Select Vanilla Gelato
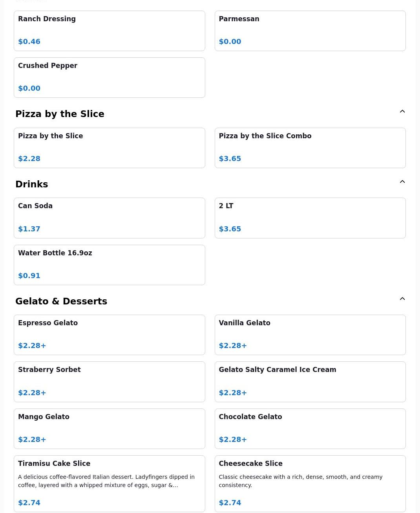420x513 pixels. coord(310,335)
